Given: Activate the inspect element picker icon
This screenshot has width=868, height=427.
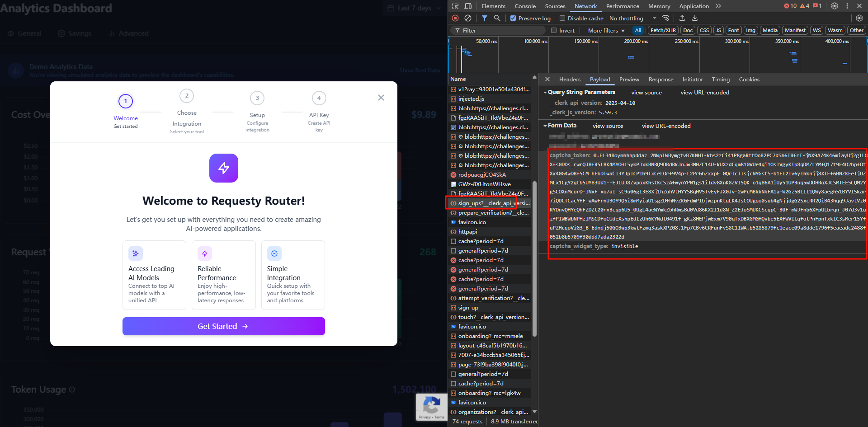Looking at the screenshot, I should [455, 6].
